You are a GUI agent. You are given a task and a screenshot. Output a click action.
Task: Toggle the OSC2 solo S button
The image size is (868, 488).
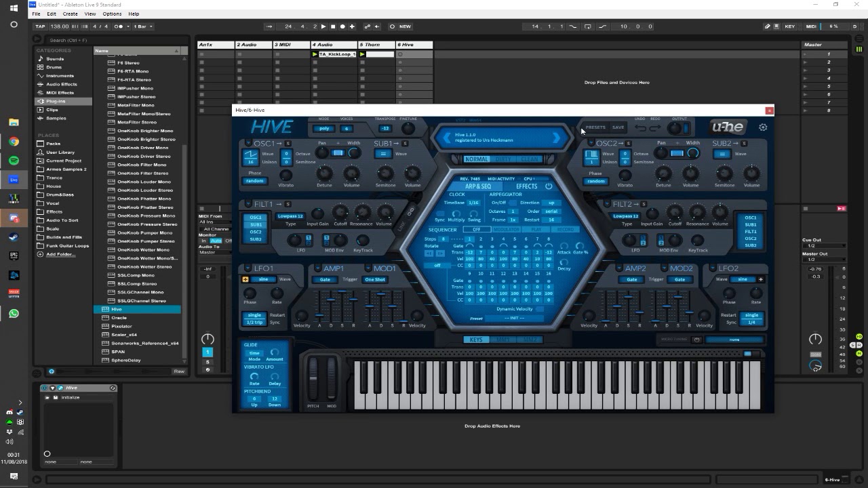(x=629, y=144)
